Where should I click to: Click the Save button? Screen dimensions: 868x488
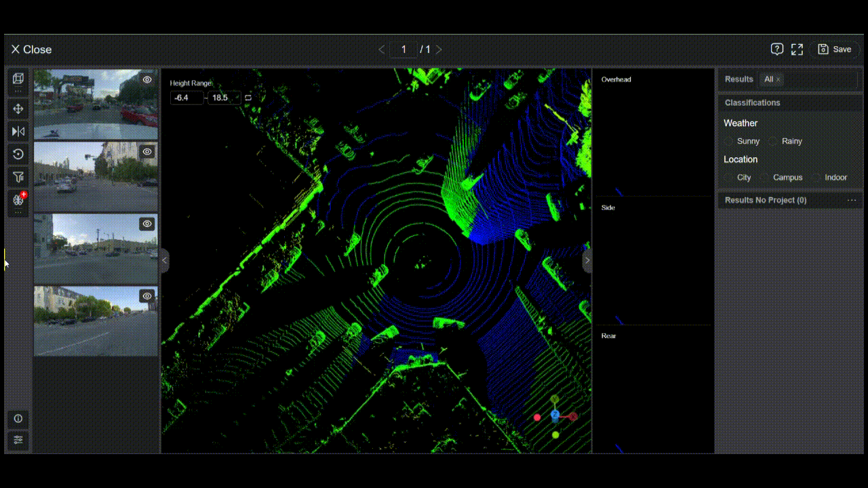[835, 49]
